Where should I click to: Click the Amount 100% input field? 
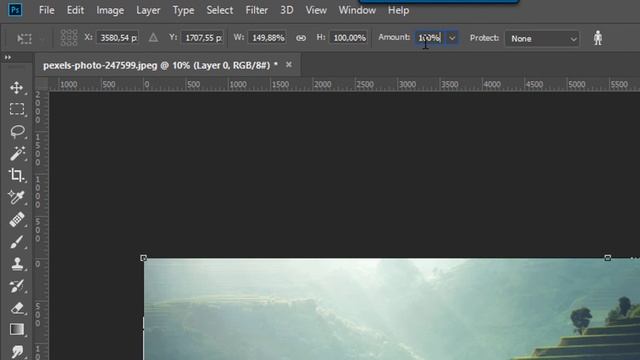coord(431,38)
